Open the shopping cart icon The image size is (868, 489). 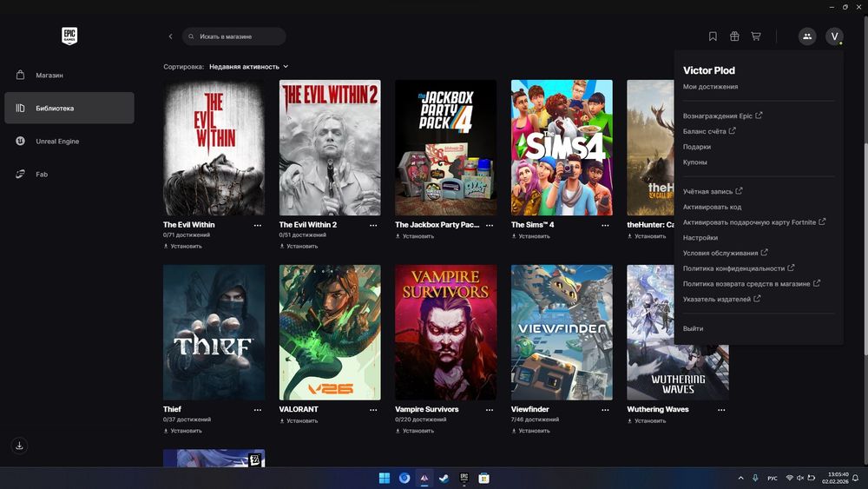[756, 36]
